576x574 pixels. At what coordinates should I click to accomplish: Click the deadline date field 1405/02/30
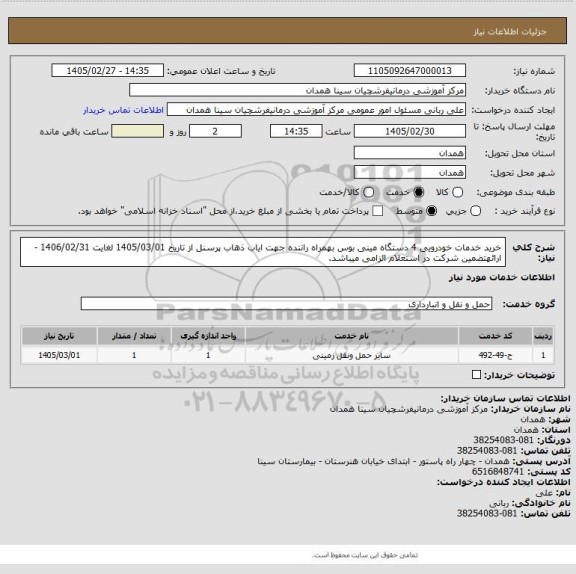[410, 131]
